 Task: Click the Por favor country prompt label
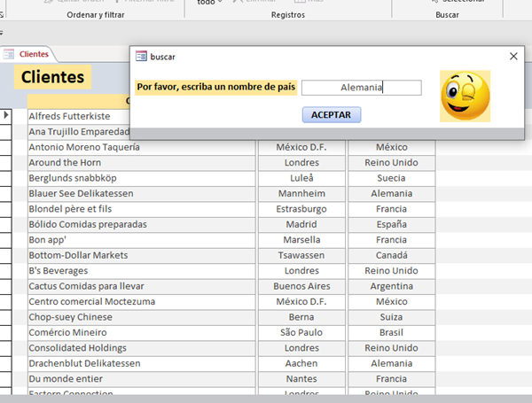point(215,88)
